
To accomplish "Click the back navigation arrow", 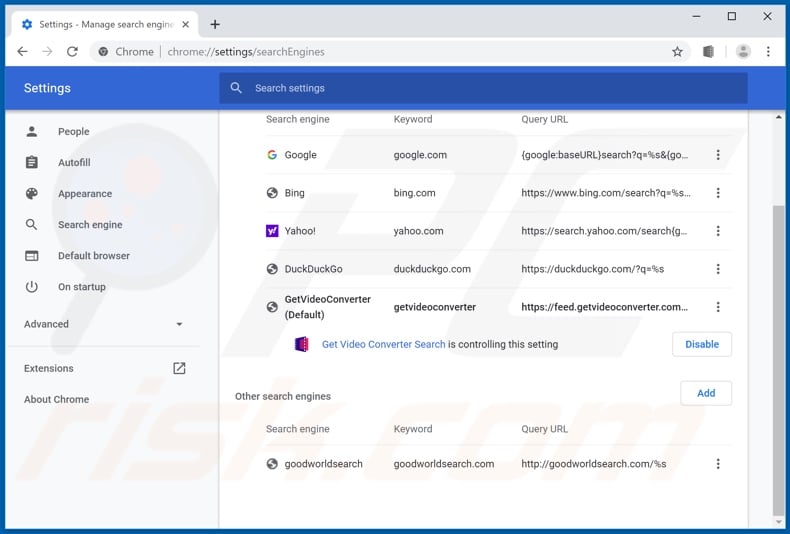I will 22,51.
